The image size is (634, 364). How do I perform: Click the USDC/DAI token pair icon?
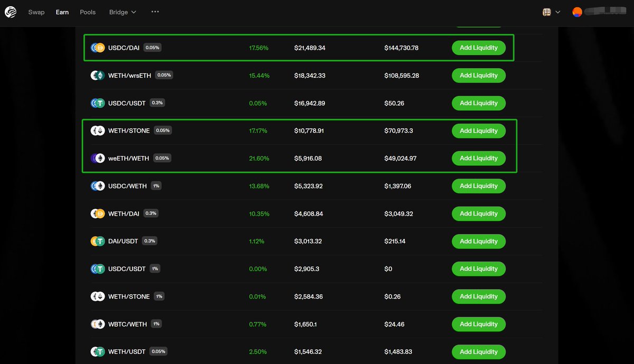tap(98, 48)
